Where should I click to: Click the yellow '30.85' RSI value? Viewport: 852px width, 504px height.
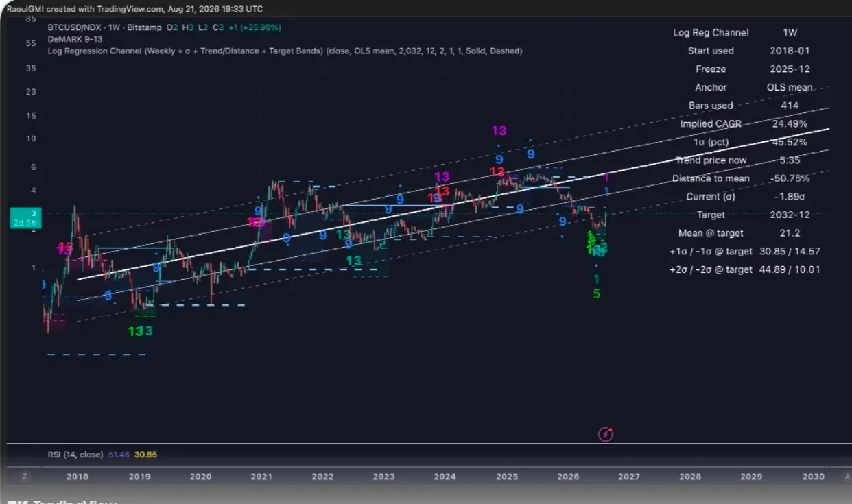[145, 455]
